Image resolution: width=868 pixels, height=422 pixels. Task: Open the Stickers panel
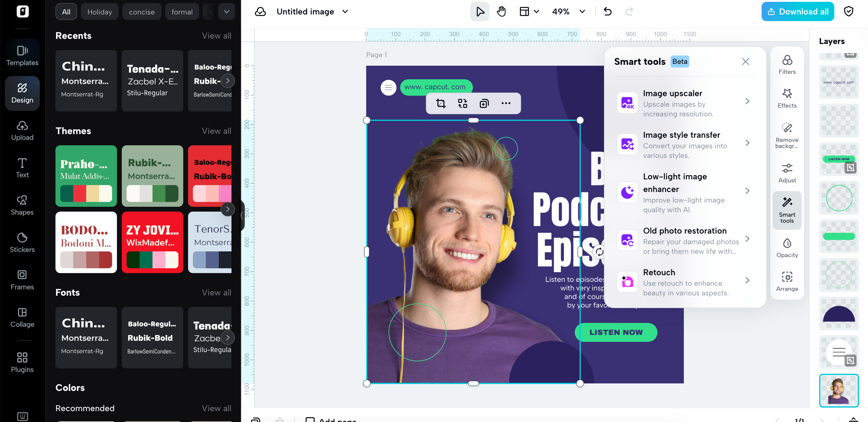pyautogui.click(x=22, y=243)
